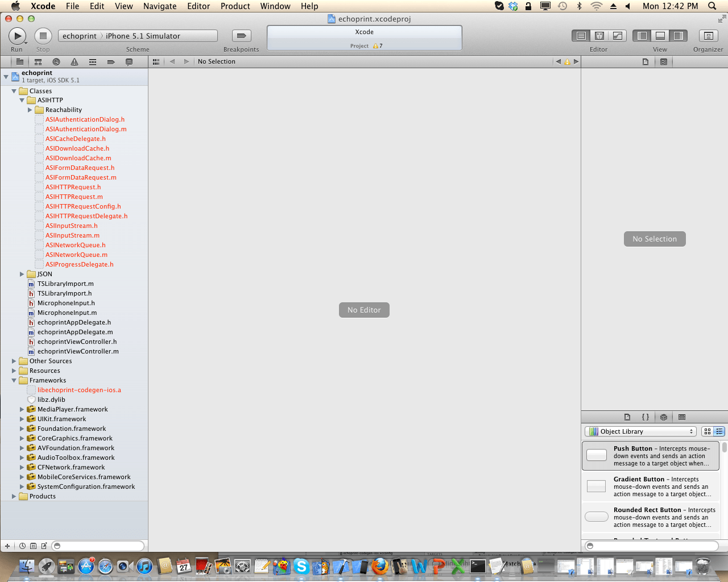Viewport: 728px width, 582px height.
Task: Click the add plus button below navigator
Action: point(7,546)
